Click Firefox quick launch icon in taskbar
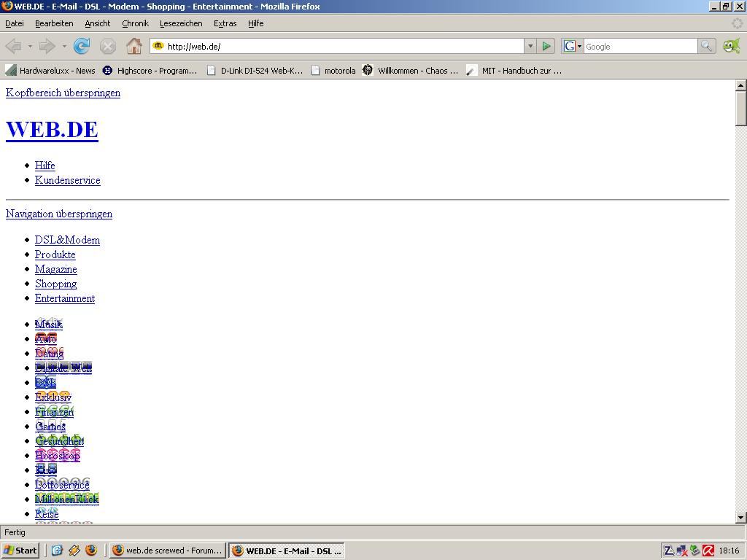This screenshot has width=747, height=560. pos(91,551)
